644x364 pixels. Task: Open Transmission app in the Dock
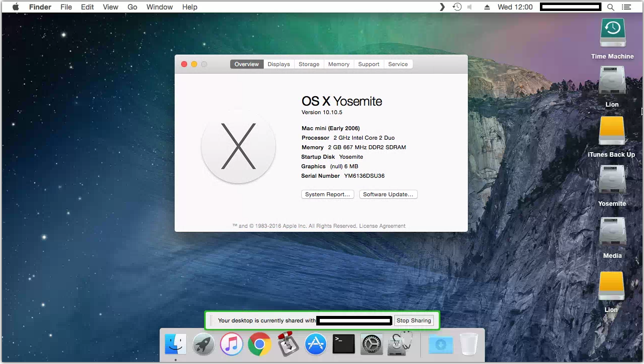(x=288, y=344)
